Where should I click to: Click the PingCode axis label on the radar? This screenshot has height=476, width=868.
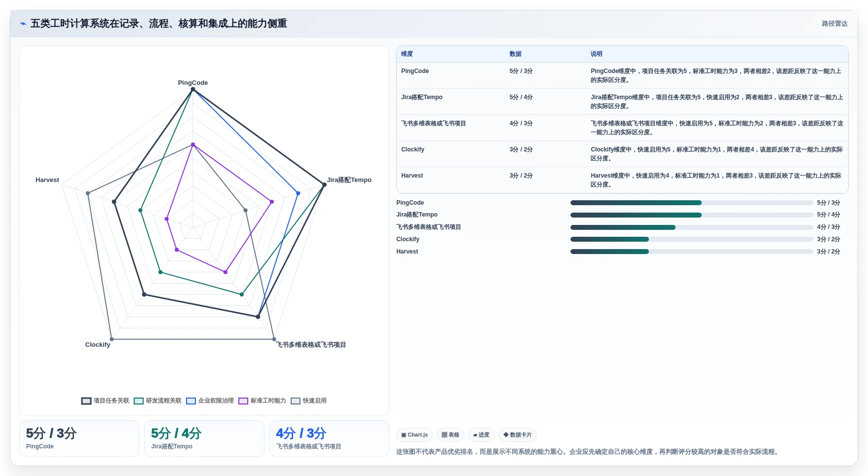(x=193, y=83)
